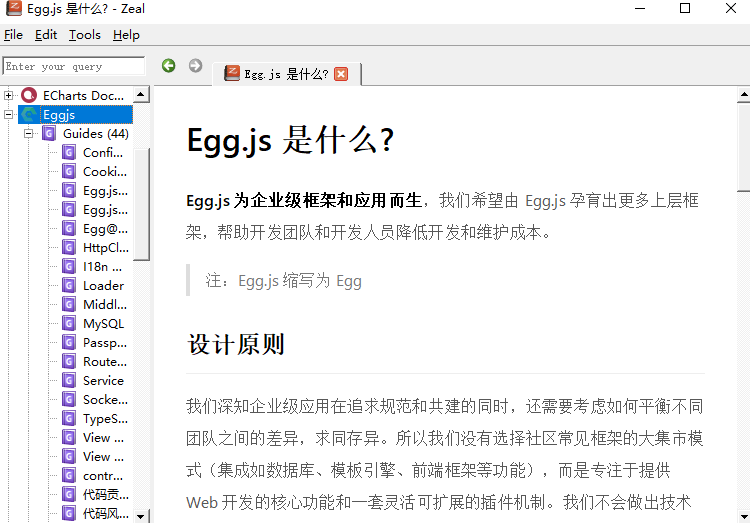Click the green back navigation arrow

pyautogui.click(x=168, y=66)
